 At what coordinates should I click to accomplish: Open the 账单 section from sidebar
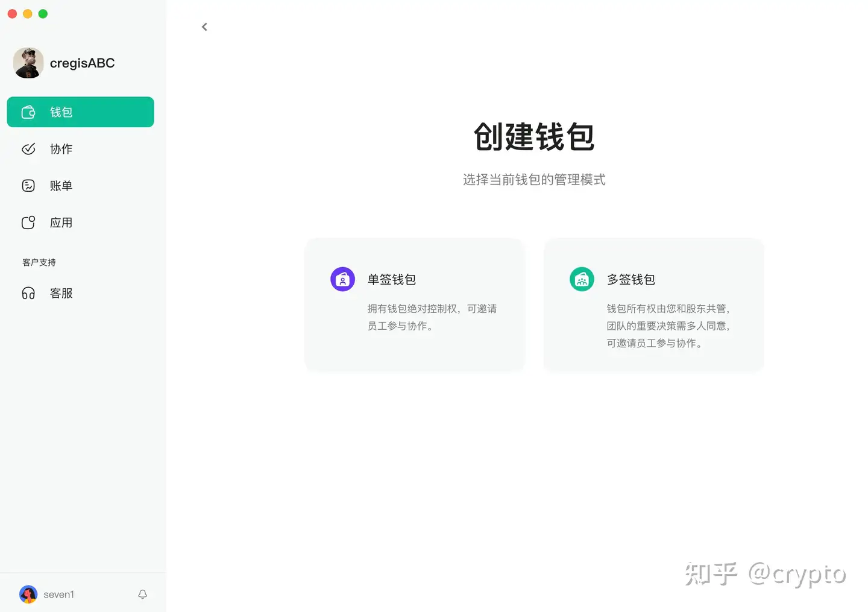tap(61, 185)
